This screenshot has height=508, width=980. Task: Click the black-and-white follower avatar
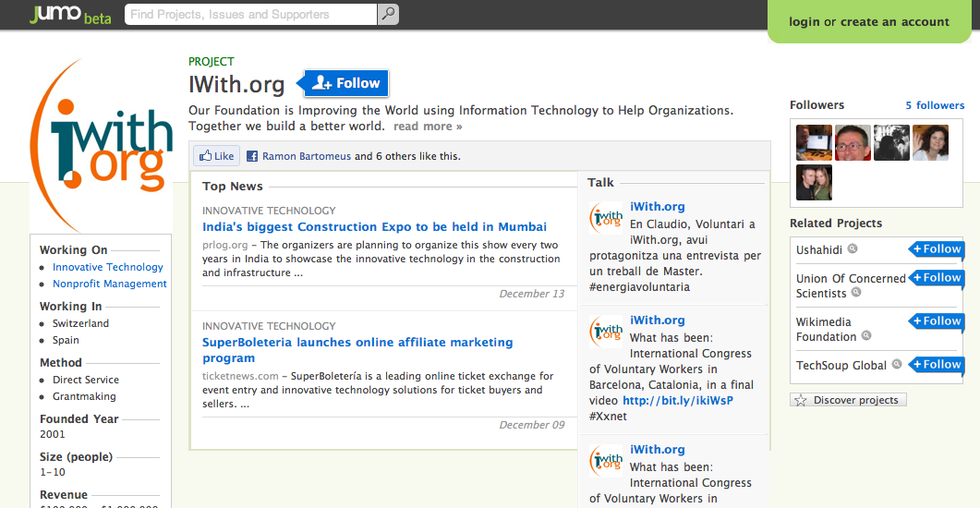(x=891, y=142)
